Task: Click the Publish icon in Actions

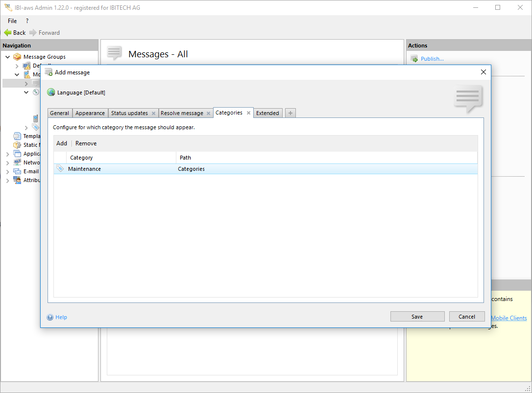Action: pyautogui.click(x=414, y=59)
